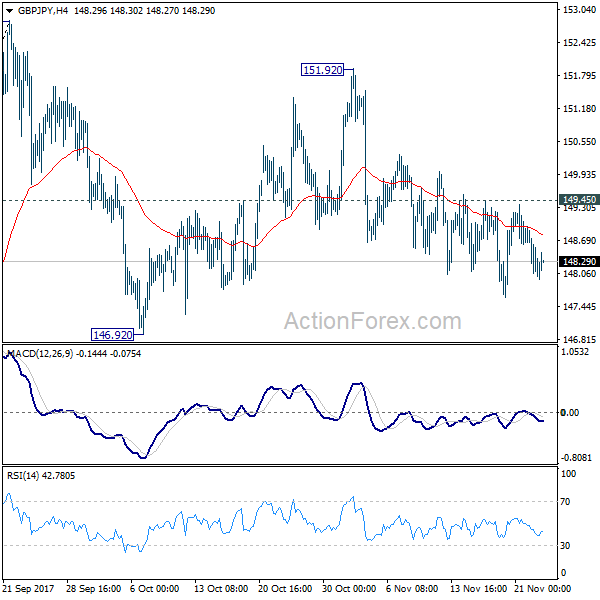
Task: Click the 150.550 price axis value
Action: point(579,142)
